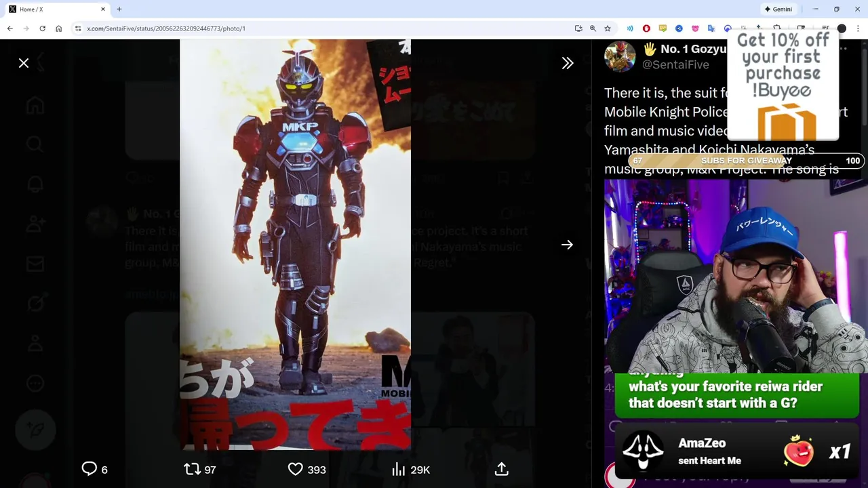Collapse the tweet sidebar with double chevron
The image size is (868, 488).
tap(568, 63)
